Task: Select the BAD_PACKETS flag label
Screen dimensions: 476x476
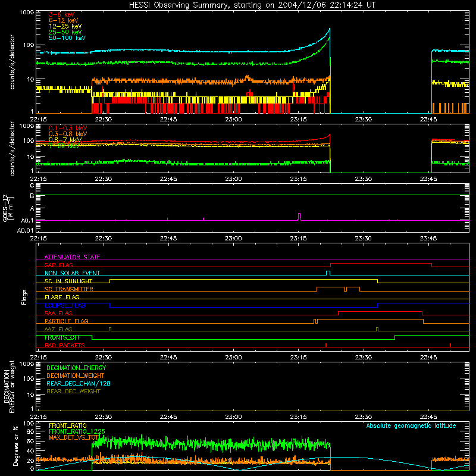Action: click(65, 345)
